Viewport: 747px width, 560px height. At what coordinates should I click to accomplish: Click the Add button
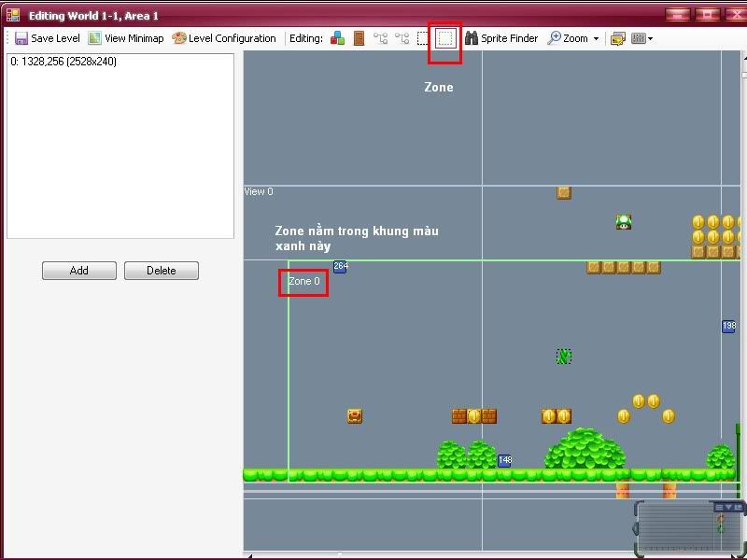tap(79, 271)
